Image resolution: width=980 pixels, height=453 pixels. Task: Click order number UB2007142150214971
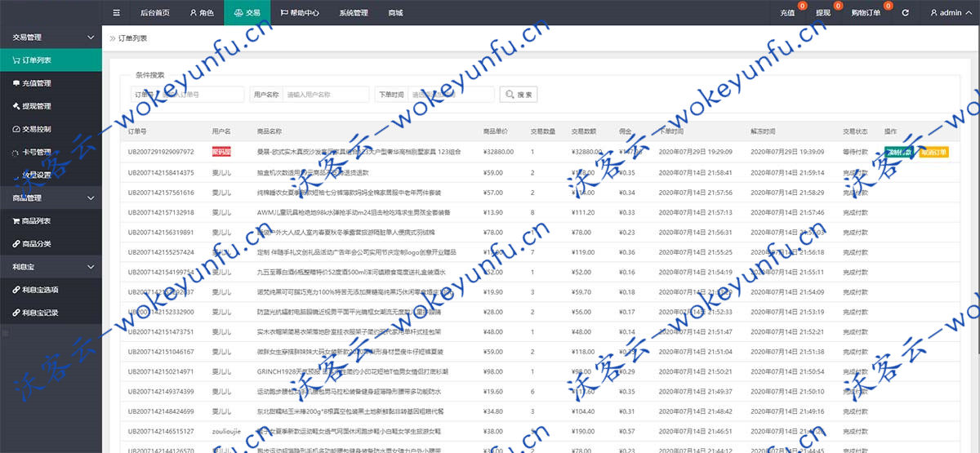click(x=161, y=372)
